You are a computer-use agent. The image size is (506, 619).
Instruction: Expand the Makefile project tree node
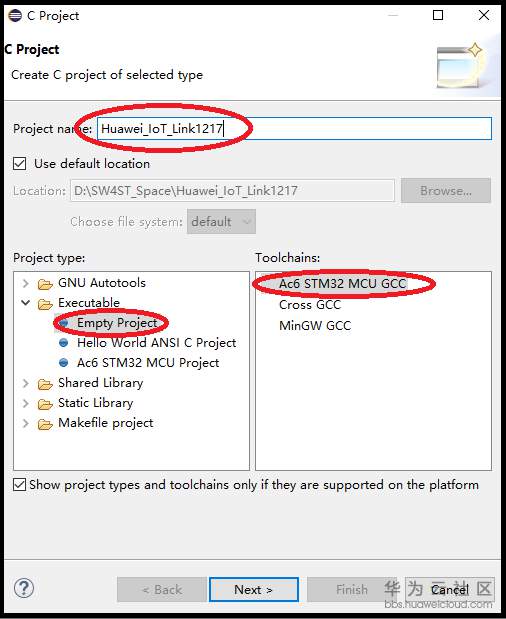pos(26,423)
